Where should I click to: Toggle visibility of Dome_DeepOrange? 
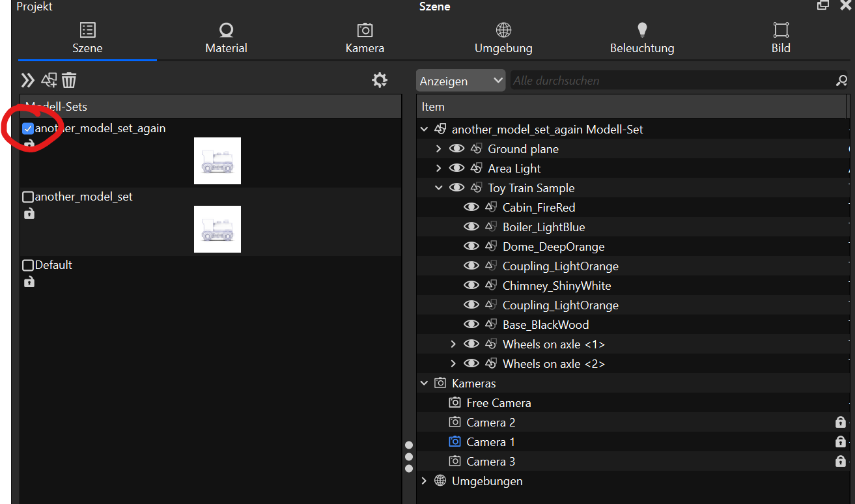coord(471,247)
